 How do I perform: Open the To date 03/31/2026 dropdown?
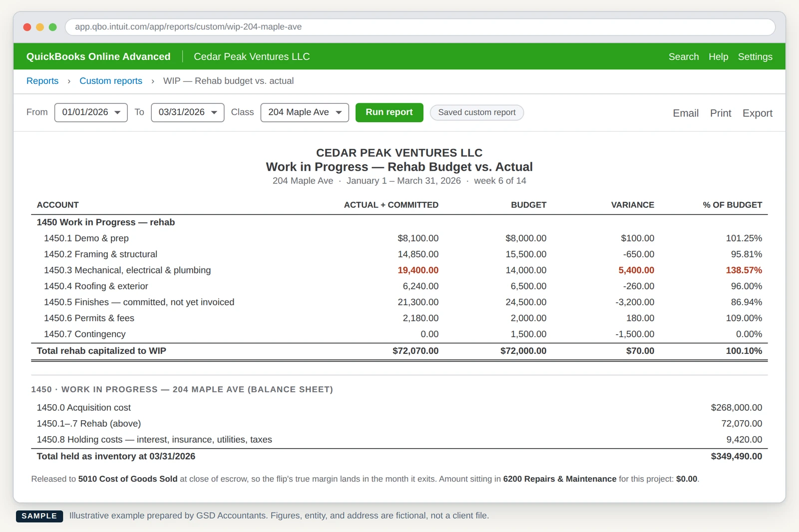(x=187, y=112)
